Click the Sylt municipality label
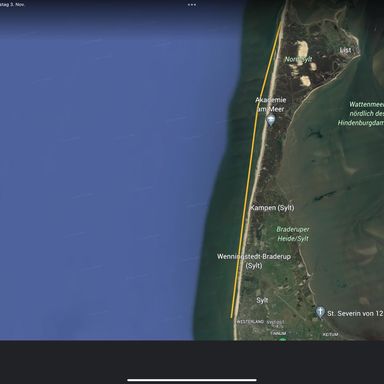The height and width of the screenshot is (384, 384). pyautogui.click(x=262, y=300)
